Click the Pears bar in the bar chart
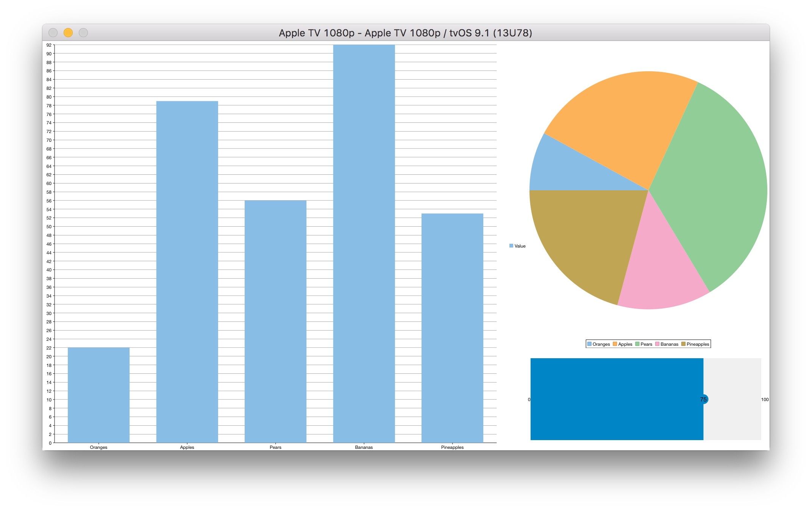Screen dimensions: 812x511 click(x=275, y=321)
